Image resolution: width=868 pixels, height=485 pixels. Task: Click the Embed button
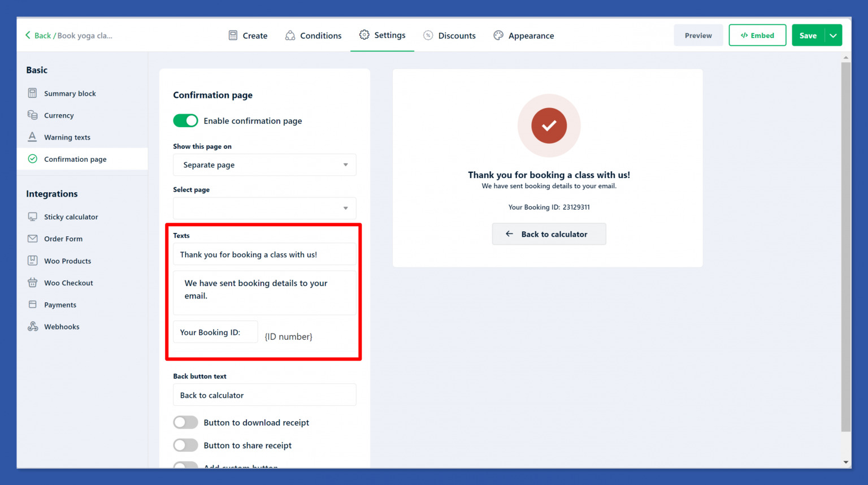[757, 36]
